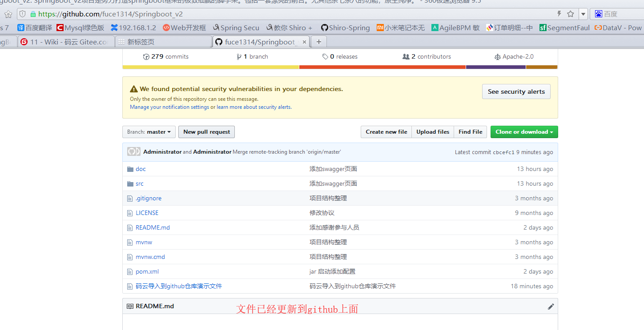
Task: Open learn more about security alerts link
Action: coord(254,107)
